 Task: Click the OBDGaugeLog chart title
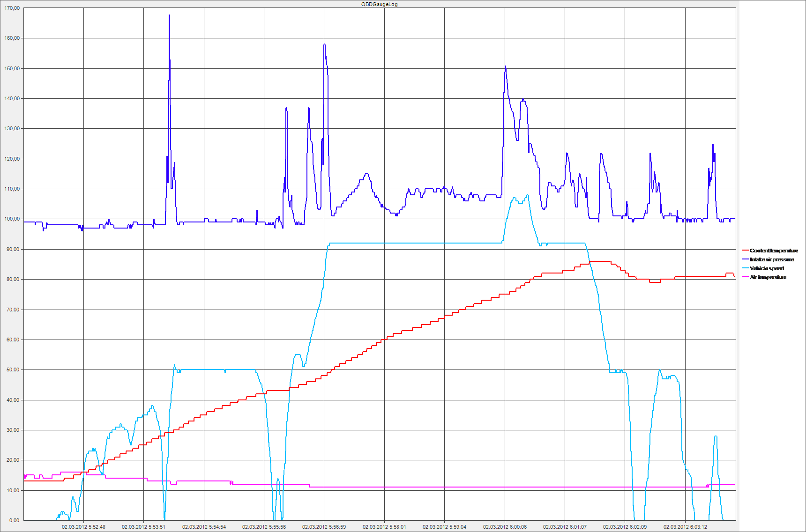coord(379,4)
